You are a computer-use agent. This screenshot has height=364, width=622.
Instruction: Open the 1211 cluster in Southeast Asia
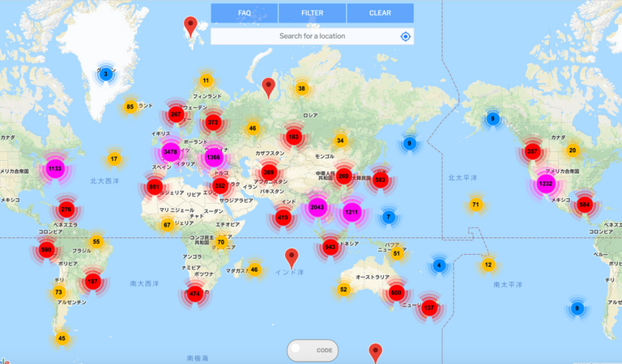351,212
